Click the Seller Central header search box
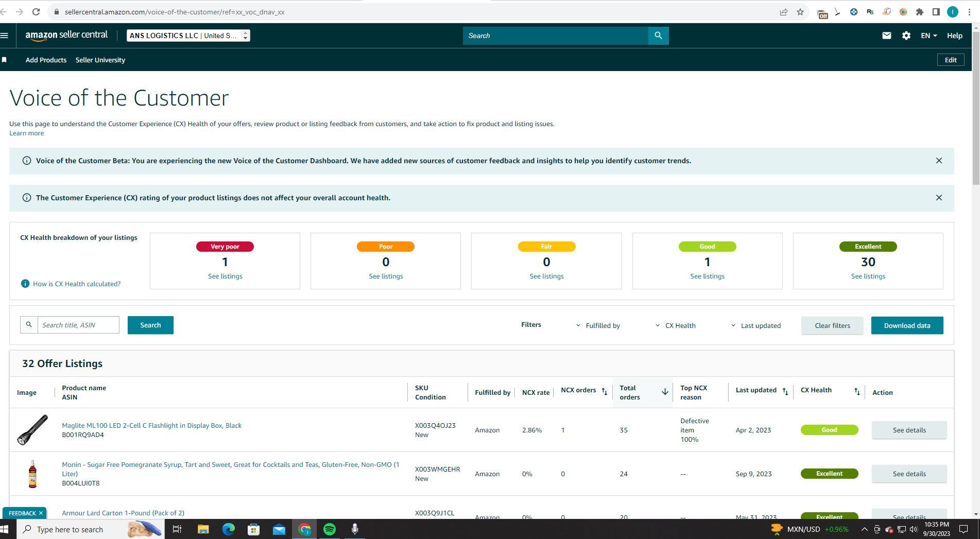This screenshot has width=980, height=539. click(555, 36)
